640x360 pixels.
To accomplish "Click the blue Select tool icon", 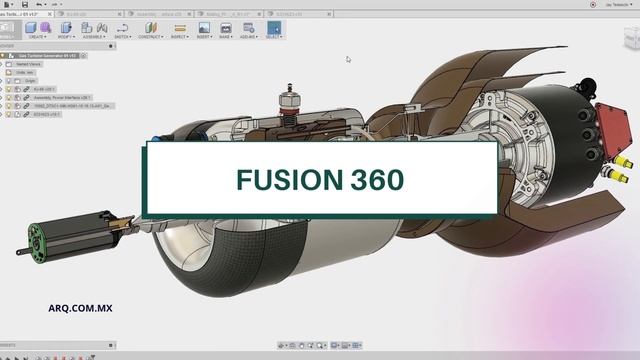I will pos(274,28).
